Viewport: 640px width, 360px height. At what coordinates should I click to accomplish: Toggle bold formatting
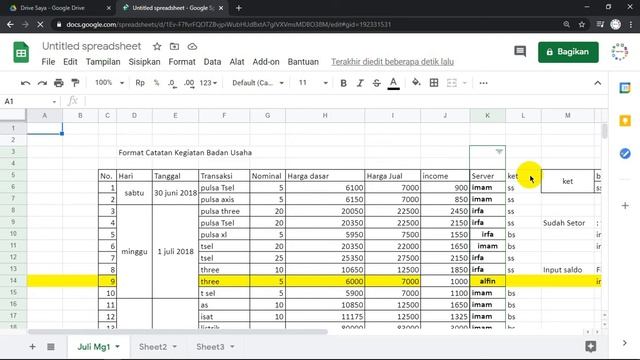point(344,83)
